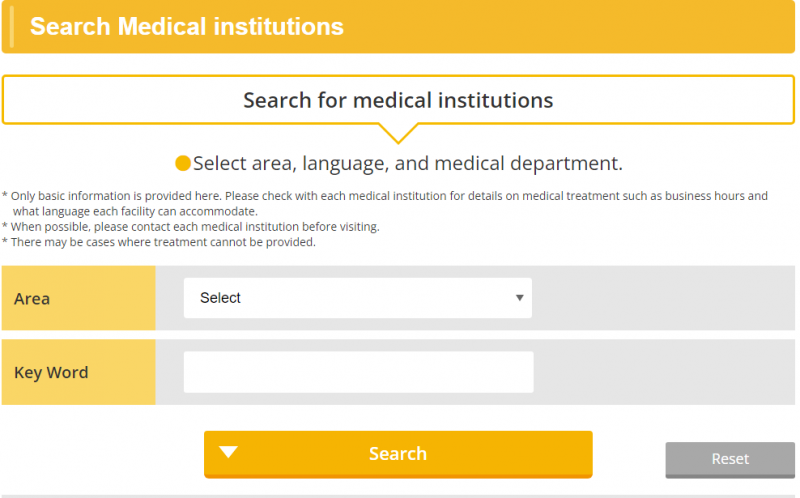Click the heading box's downward pointer arrow

(x=398, y=133)
